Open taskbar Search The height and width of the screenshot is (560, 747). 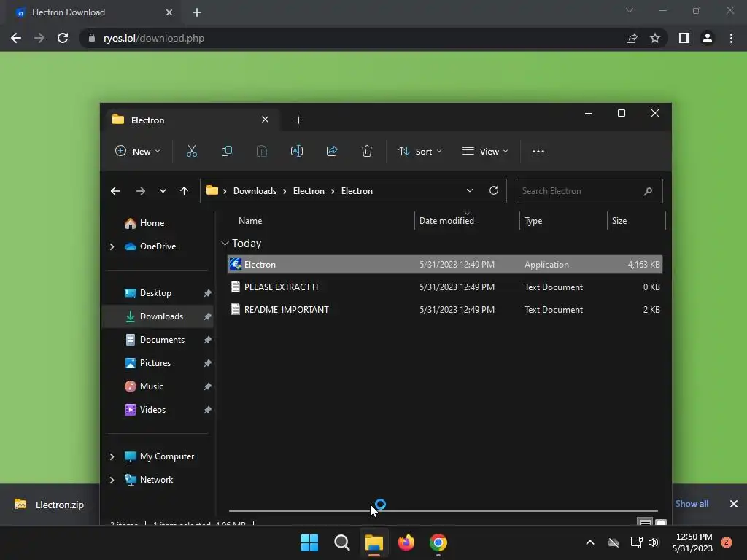[341, 542]
